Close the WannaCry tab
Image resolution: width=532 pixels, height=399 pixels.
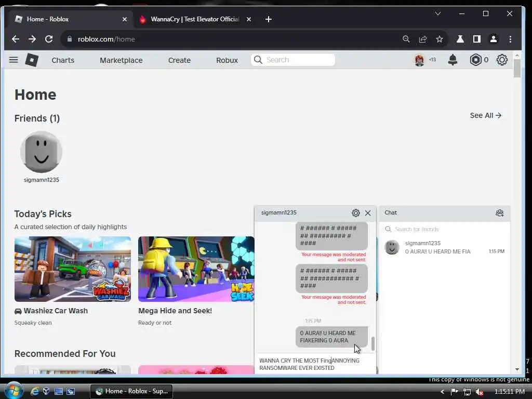point(249,19)
